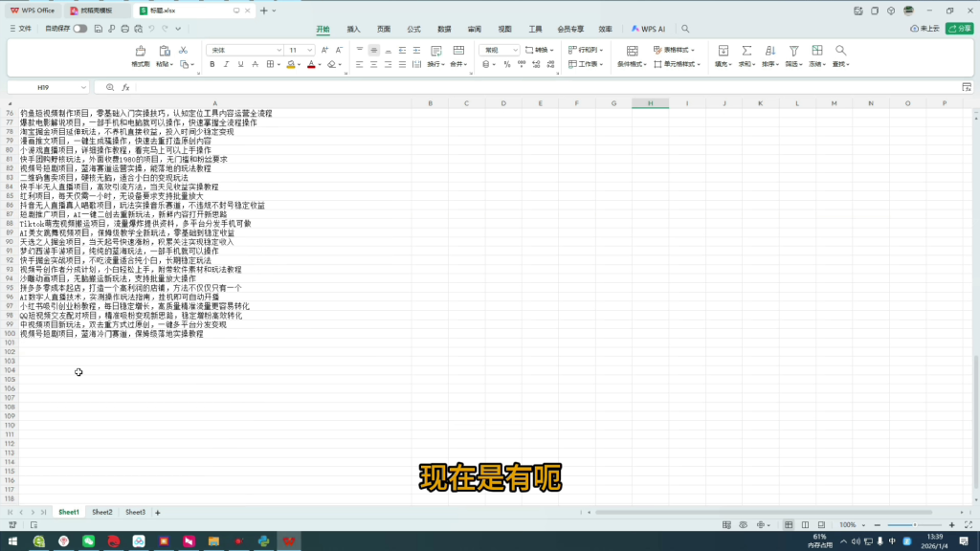Open the font name dropdown
Viewport: 980px width, 551px height.
point(278,50)
